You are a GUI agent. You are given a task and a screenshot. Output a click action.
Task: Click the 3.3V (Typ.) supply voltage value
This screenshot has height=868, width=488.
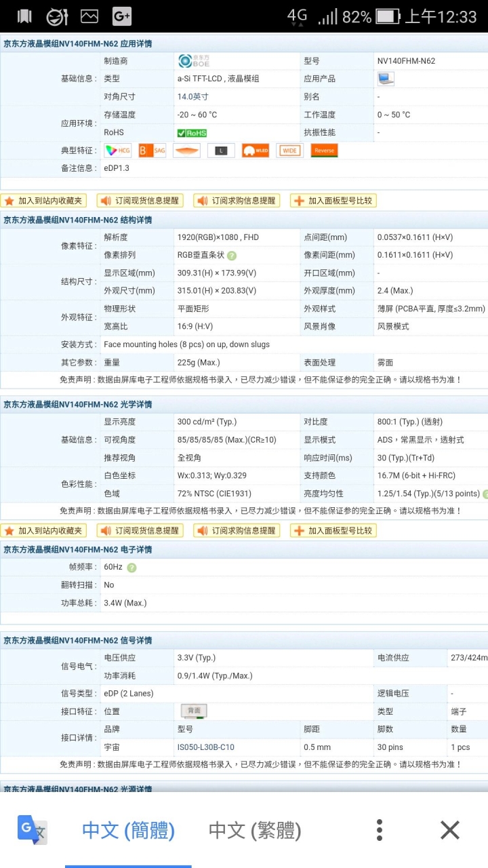197,658
